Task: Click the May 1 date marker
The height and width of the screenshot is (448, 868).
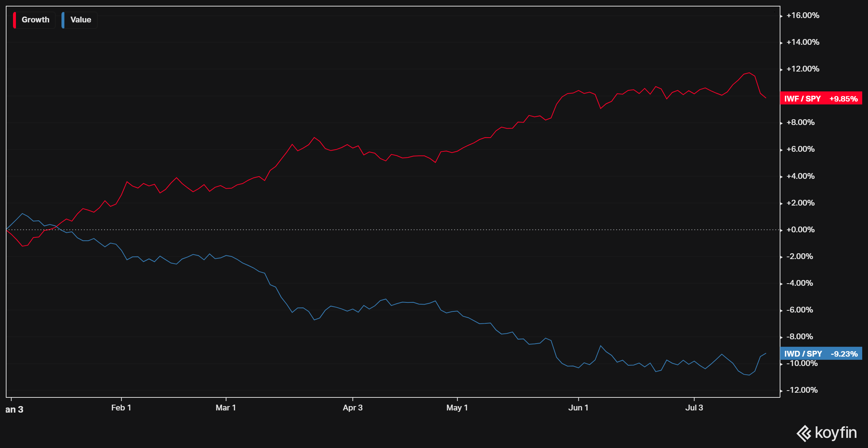Action: (x=457, y=408)
